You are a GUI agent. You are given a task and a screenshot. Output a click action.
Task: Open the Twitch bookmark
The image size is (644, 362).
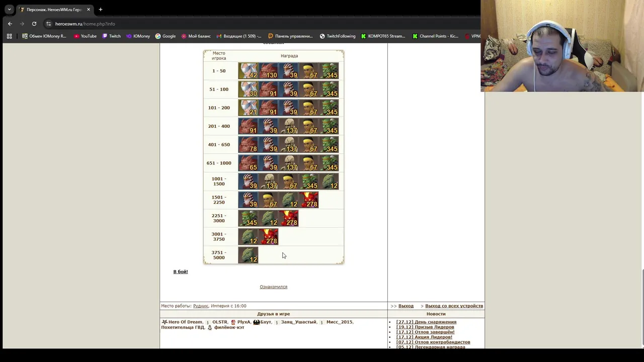point(111,36)
